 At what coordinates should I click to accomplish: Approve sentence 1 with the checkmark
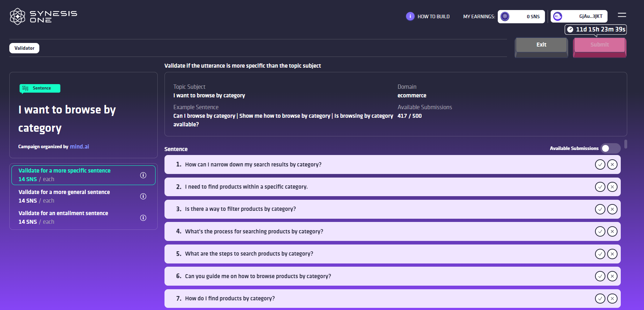(600, 165)
